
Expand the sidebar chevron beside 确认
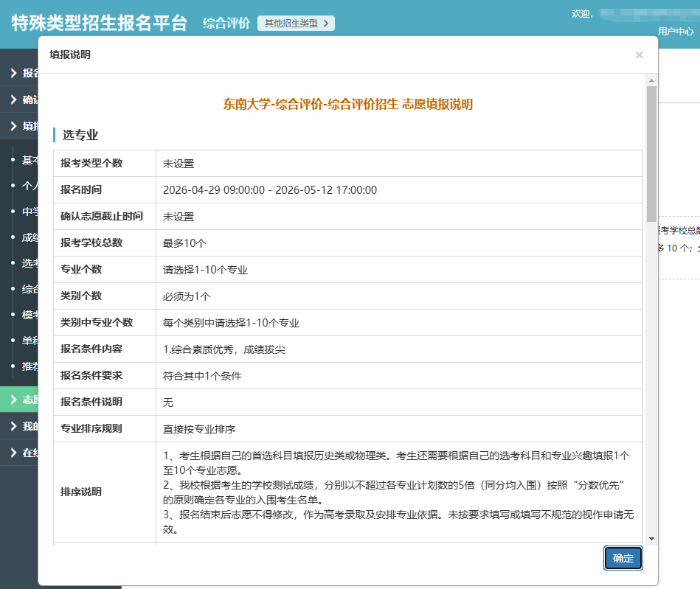click(x=14, y=100)
